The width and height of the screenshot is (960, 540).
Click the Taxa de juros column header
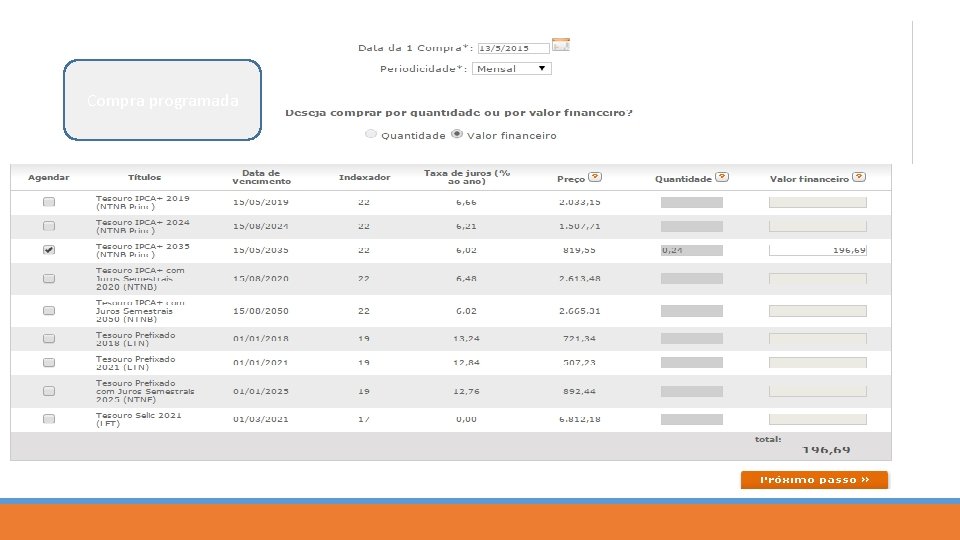(x=467, y=177)
